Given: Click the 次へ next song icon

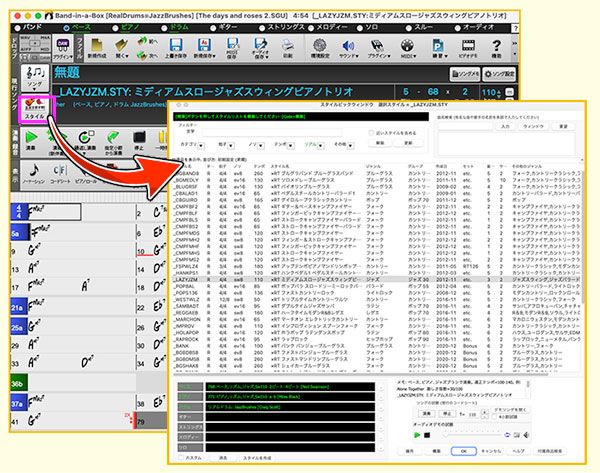Looking at the screenshot, I should point(148,56).
